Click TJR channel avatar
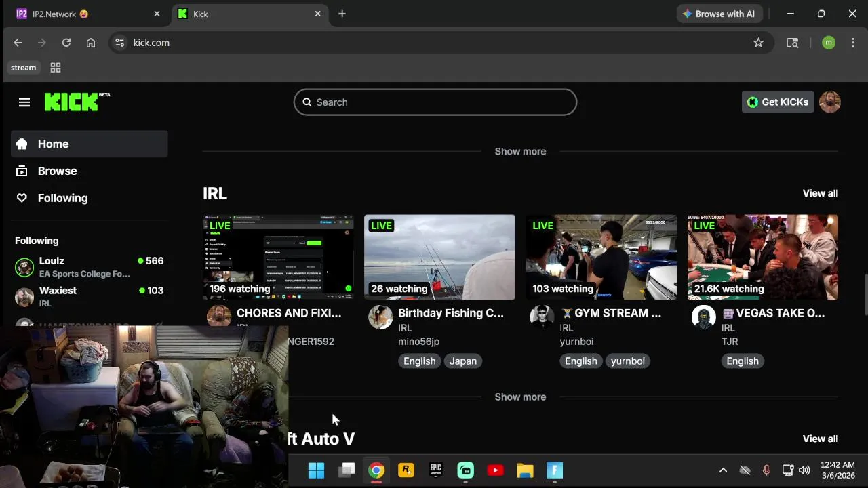This screenshot has height=488, width=868. click(x=703, y=317)
